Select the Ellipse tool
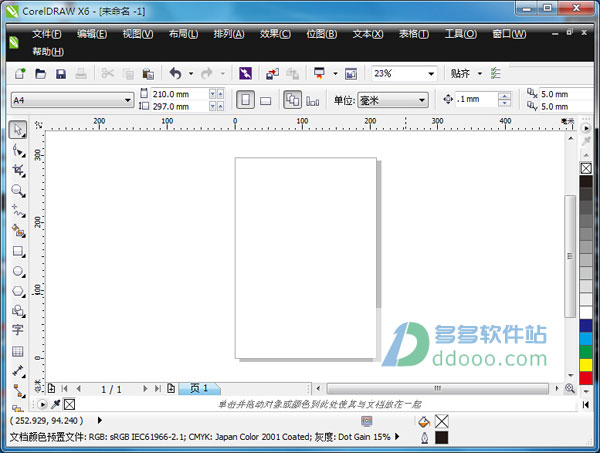 pyautogui.click(x=18, y=271)
